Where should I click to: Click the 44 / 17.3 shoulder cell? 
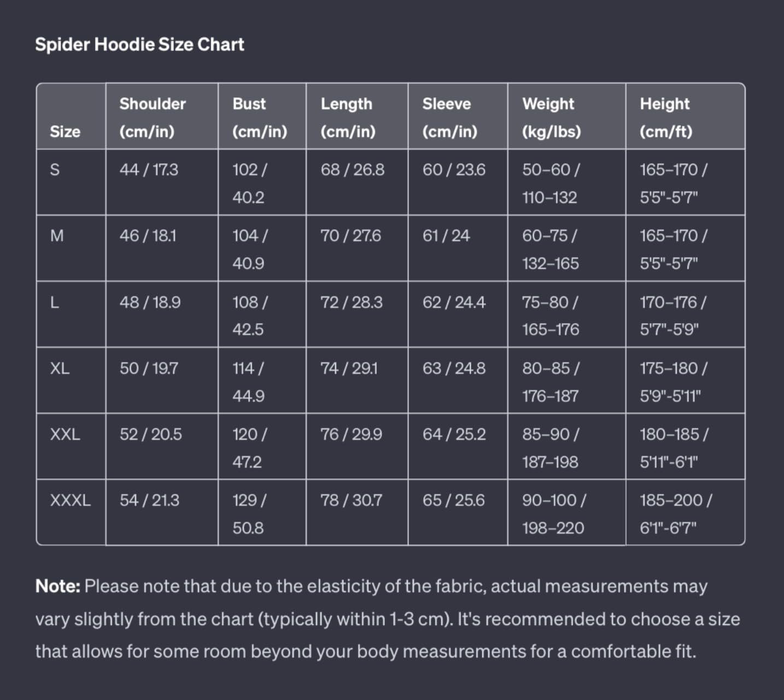[x=162, y=182]
